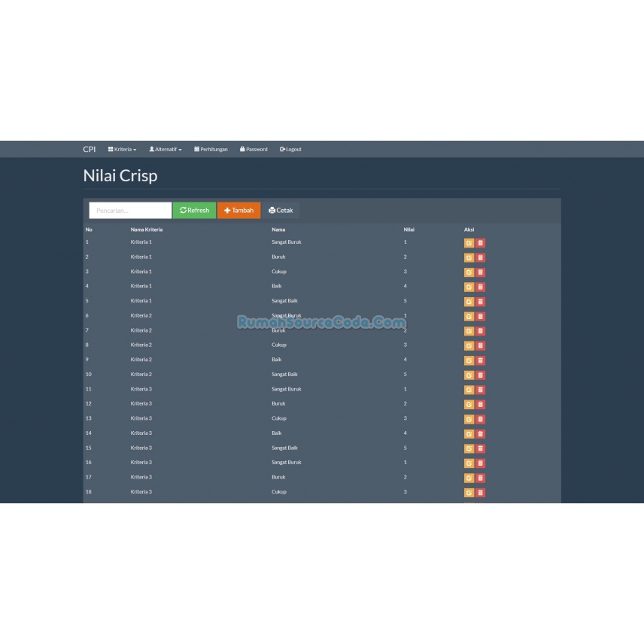This screenshot has height=644, width=644.
Task: Delete row 9 Kriteria 2 Baik
Action: [480, 360]
